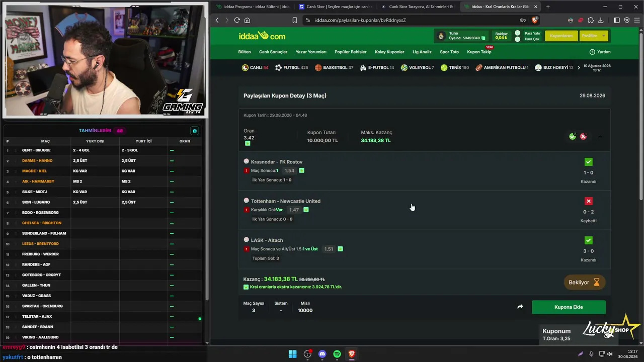Click the crown icon under Oran 3.42
The width and height of the screenshot is (644, 362).
point(248,143)
